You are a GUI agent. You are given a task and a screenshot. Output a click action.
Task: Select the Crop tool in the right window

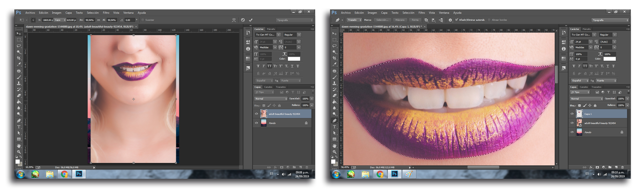334,58
